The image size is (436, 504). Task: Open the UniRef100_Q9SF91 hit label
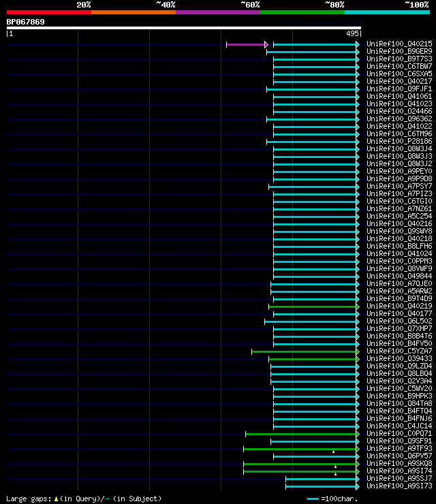[x=399, y=441]
